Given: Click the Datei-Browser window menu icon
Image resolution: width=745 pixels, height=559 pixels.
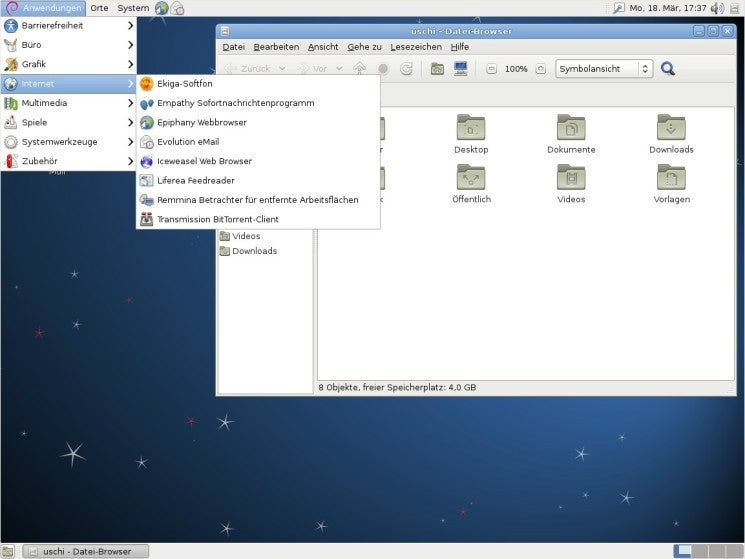Looking at the screenshot, I should [x=225, y=31].
